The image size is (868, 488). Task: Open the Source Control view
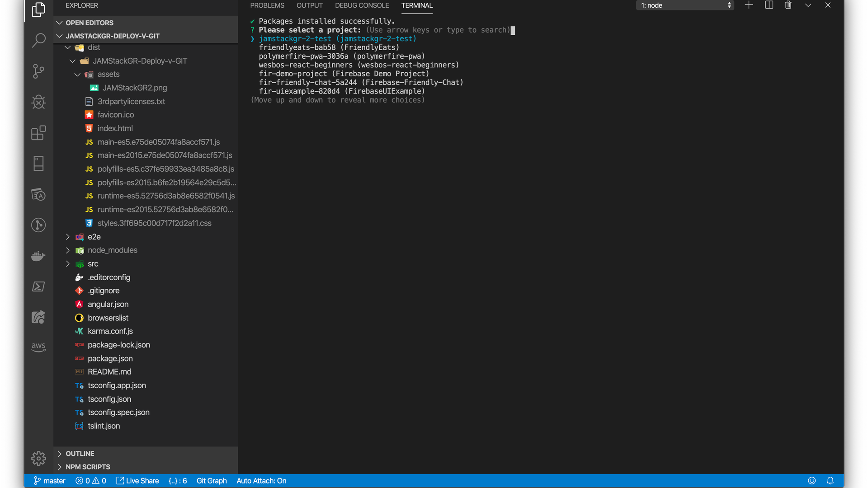pyautogui.click(x=38, y=71)
